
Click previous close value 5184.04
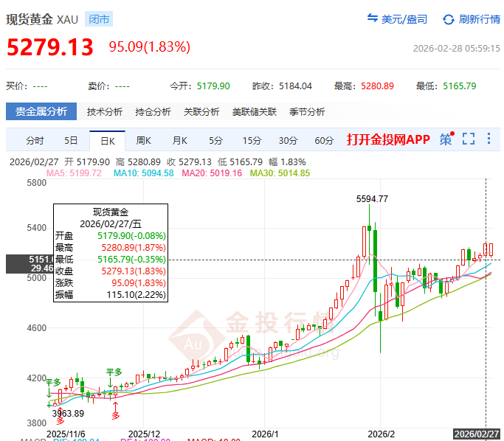pyautogui.click(x=295, y=86)
